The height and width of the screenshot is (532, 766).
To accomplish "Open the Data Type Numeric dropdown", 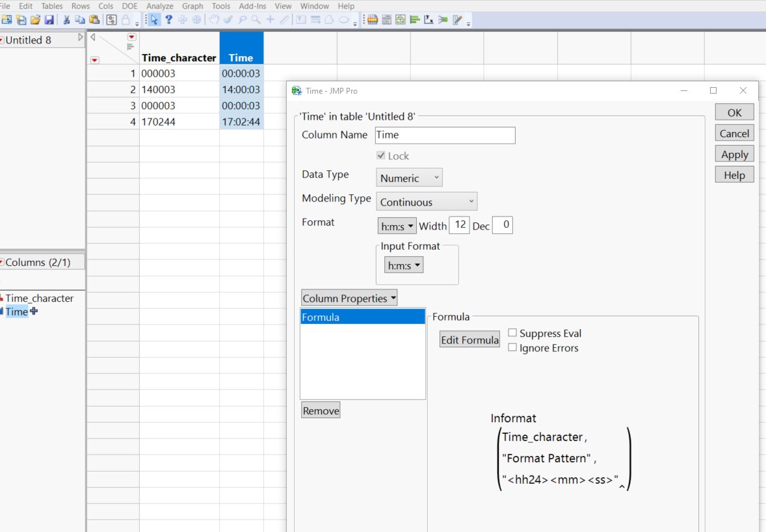I will coord(408,177).
